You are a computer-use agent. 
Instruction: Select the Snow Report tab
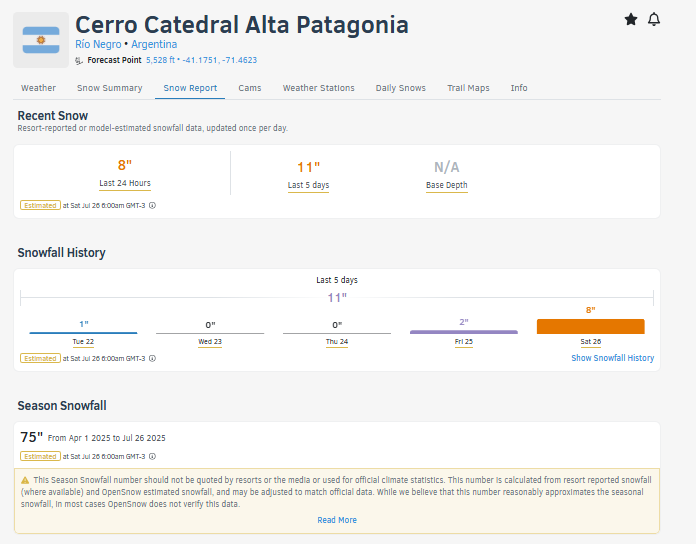[190, 88]
